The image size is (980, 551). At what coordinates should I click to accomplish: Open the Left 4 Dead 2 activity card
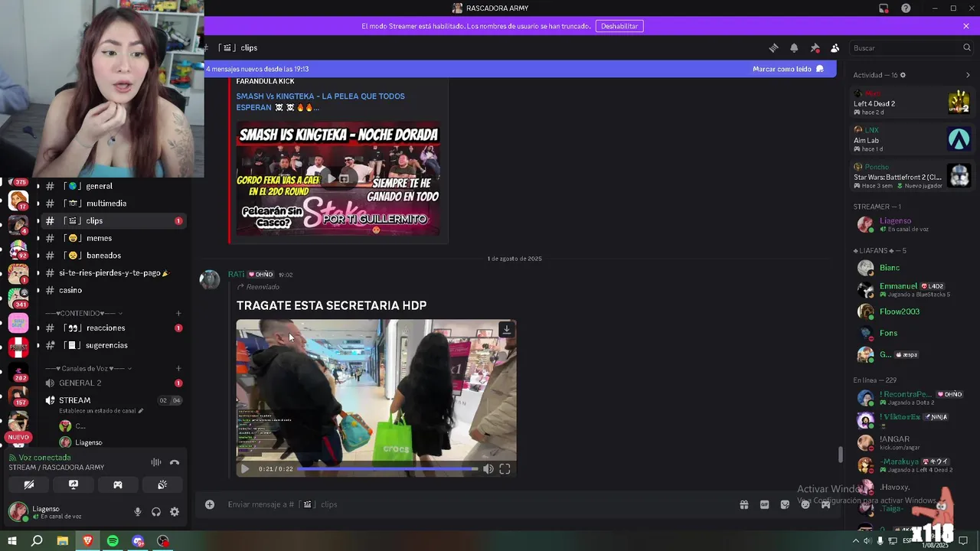912,102
